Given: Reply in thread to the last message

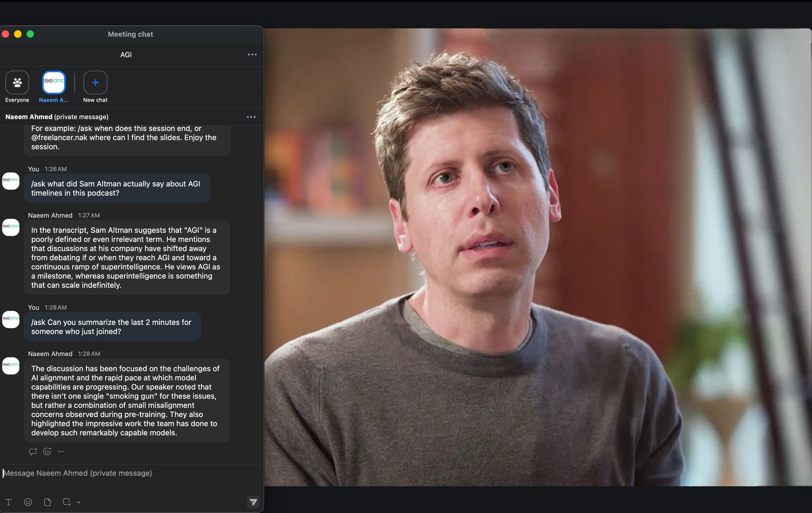Looking at the screenshot, I should (x=33, y=451).
